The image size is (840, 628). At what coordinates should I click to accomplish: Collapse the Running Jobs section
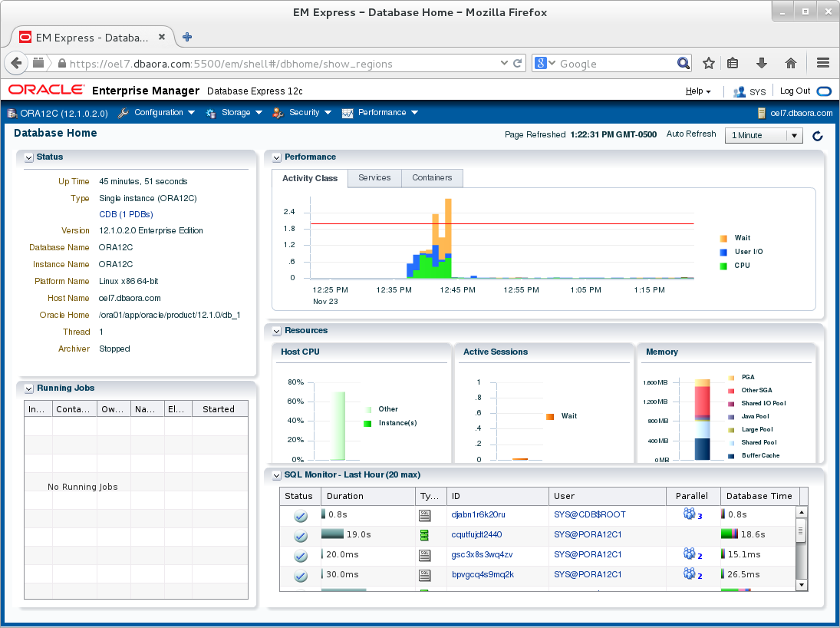[x=29, y=388]
